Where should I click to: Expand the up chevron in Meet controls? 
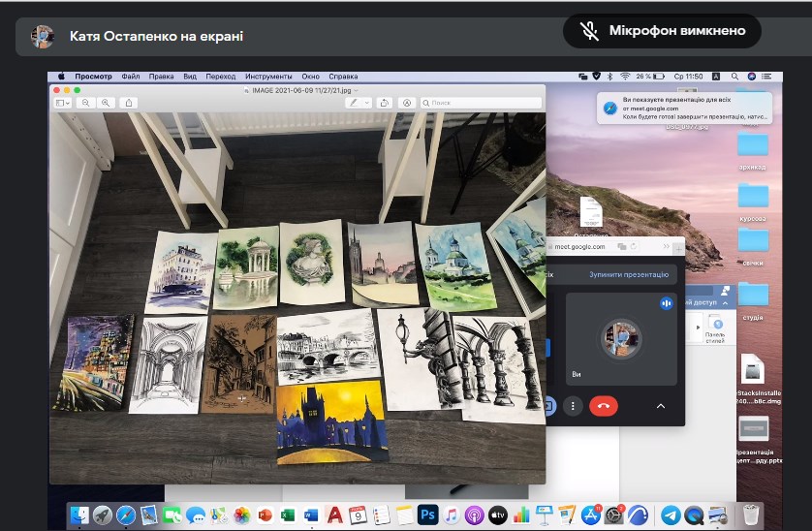[x=661, y=406]
